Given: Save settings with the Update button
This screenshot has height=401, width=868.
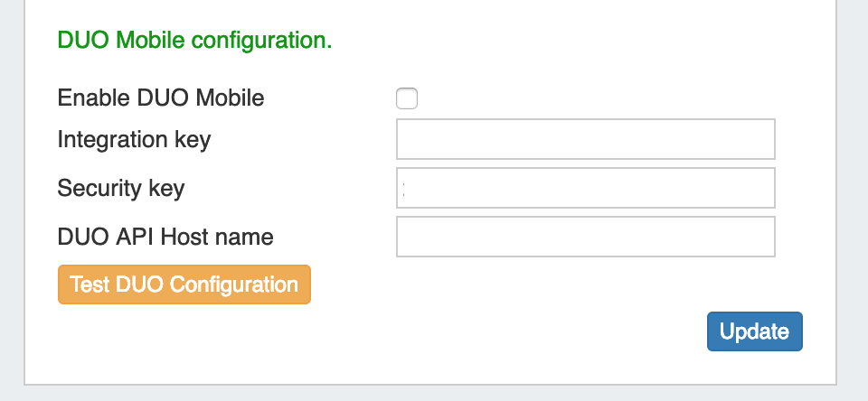Looking at the screenshot, I should pyautogui.click(x=754, y=331).
